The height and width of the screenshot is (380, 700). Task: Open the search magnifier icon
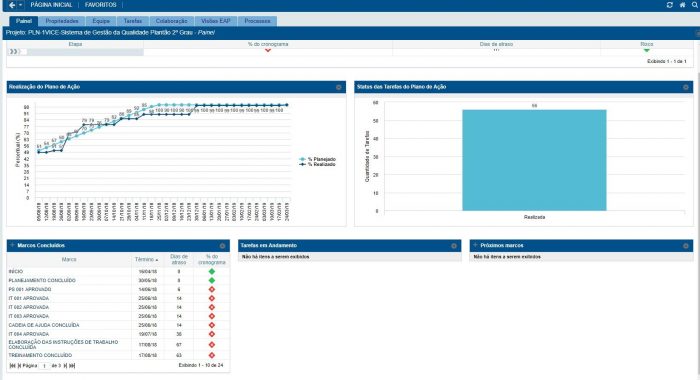pyautogui.click(x=695, y=5)
